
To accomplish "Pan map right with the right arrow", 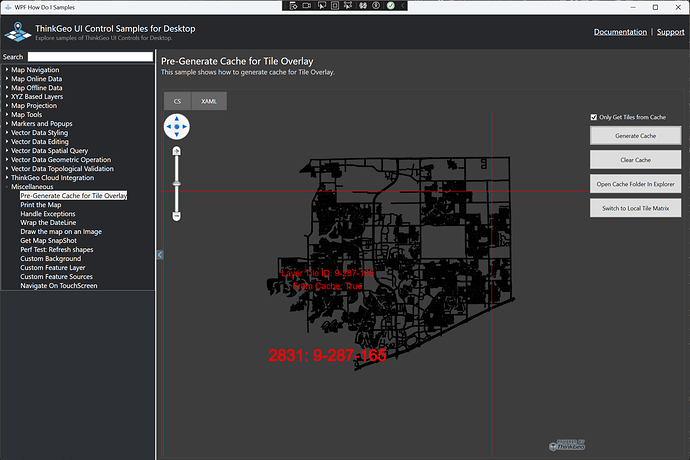I will [185, 127].
